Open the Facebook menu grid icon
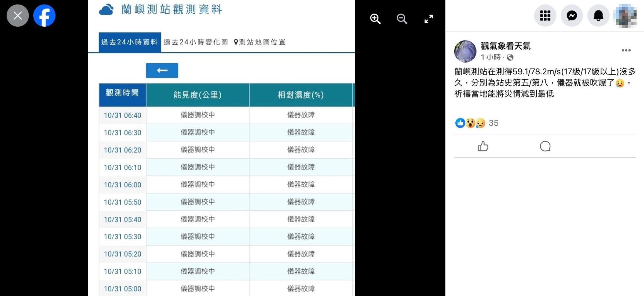Image resolution: width=644 pixels, height=296 pixels. pyautogui.click(x=545, y=16)
